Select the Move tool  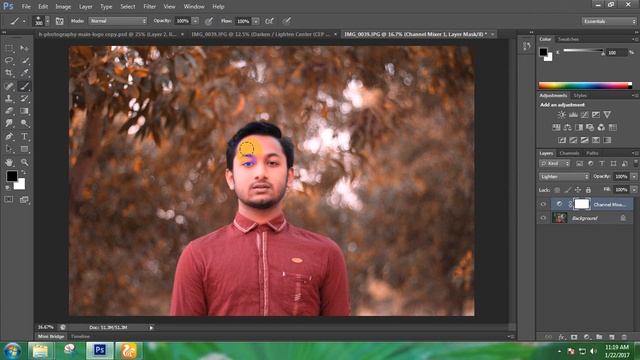(24, 48)
